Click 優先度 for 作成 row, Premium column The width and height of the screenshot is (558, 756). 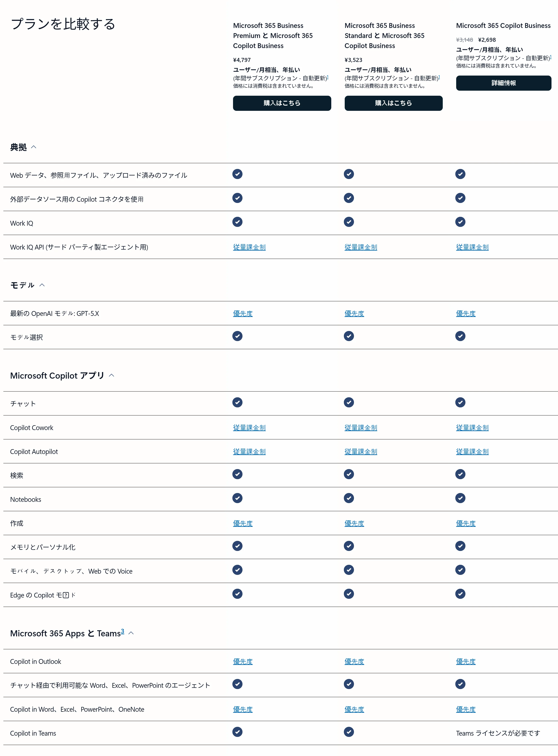click(x=243, y=524)
